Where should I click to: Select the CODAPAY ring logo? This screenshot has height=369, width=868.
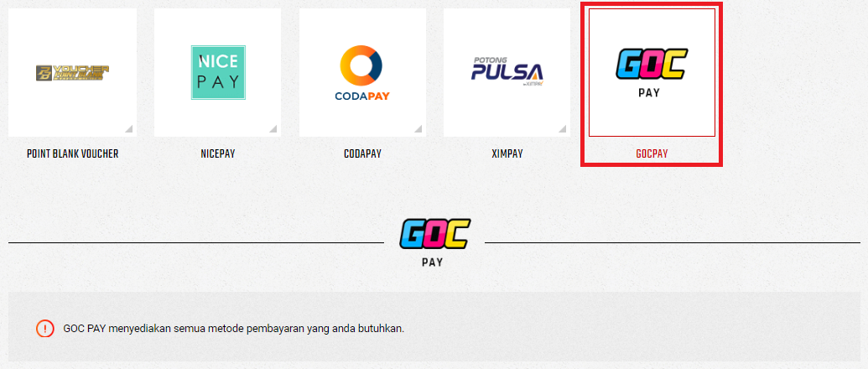[x=362, y=72]
